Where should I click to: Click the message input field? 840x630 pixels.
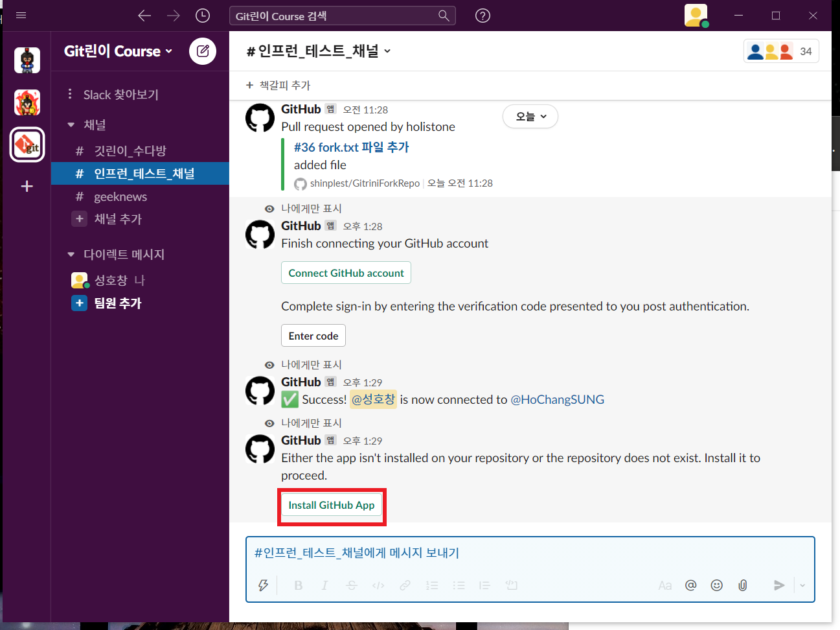tap(530, 553)
